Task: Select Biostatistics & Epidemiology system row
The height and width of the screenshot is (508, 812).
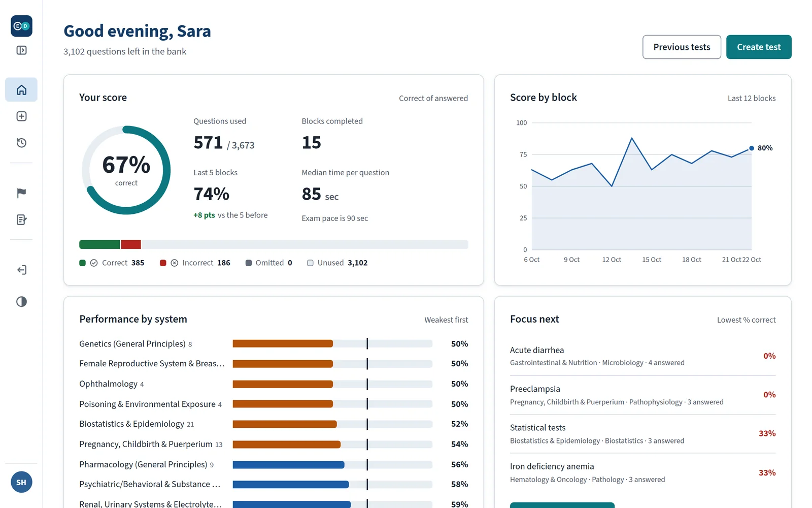Action: (x=274, y=424)
